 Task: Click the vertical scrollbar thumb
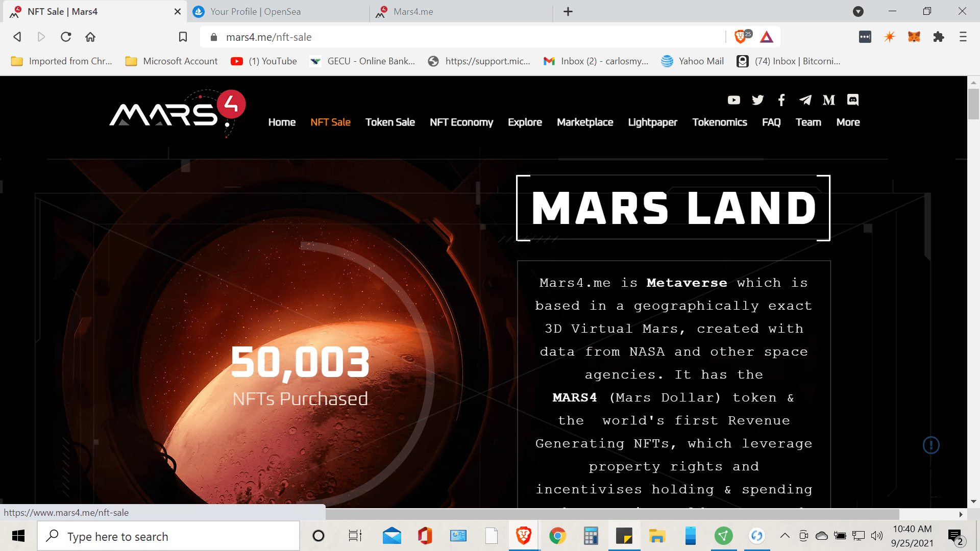pyautogui.click(x=973, y=104)
